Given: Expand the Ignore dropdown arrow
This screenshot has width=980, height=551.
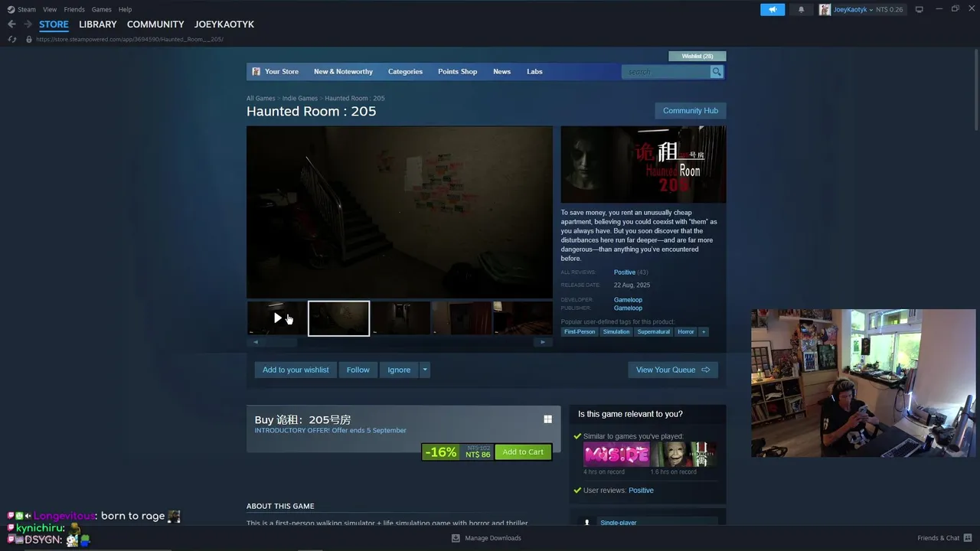Looking at the screenshot, I should tap(425, 370).
